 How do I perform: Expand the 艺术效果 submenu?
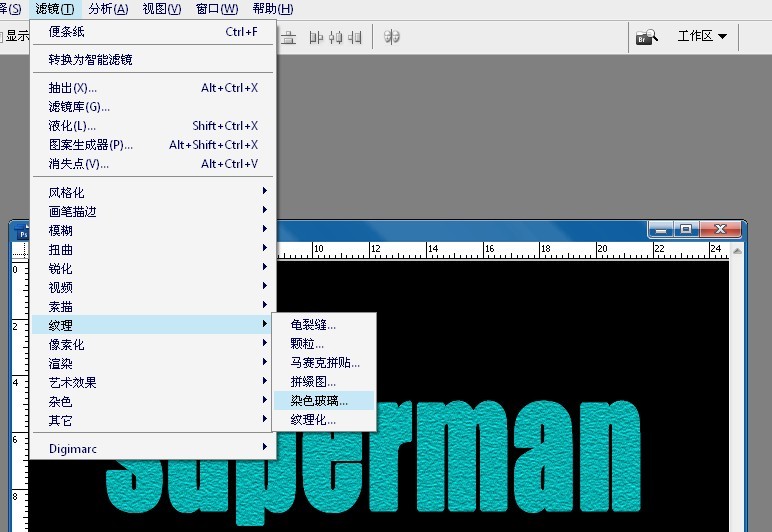click(x=153, y=382)
